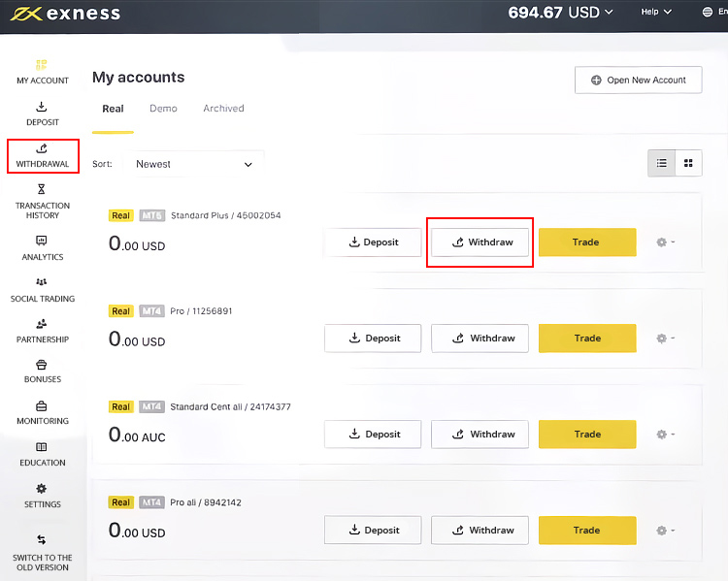Click the MT5 badge on Standard Plus

(151, 215)
